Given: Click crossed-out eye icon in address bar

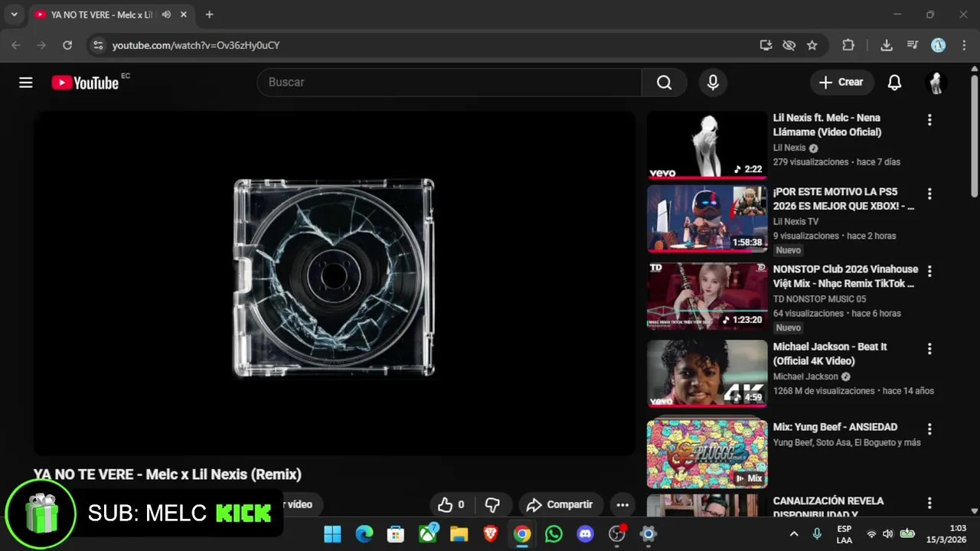Looking at the screenshot, I should point(789,45).
